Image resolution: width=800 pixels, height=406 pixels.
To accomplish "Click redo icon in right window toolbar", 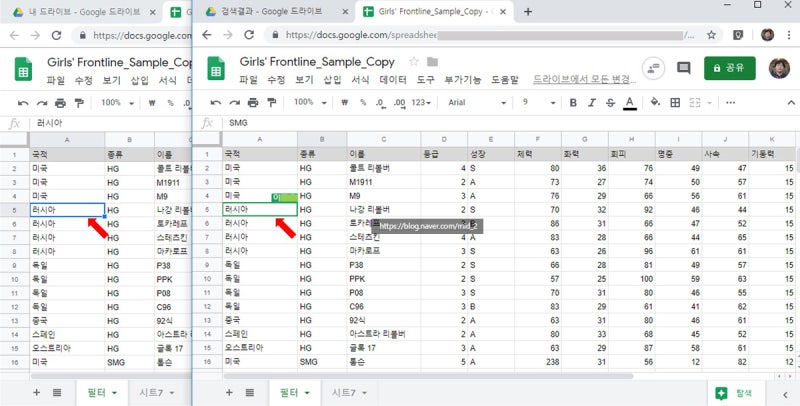I will 234,103.
